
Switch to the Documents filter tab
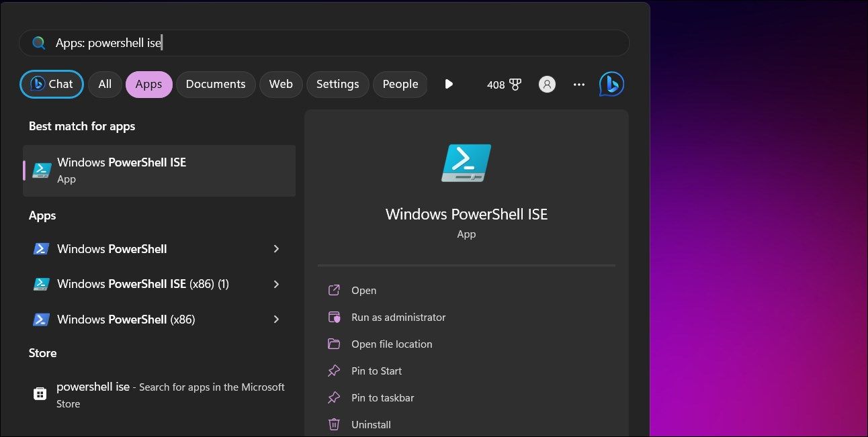216,84
